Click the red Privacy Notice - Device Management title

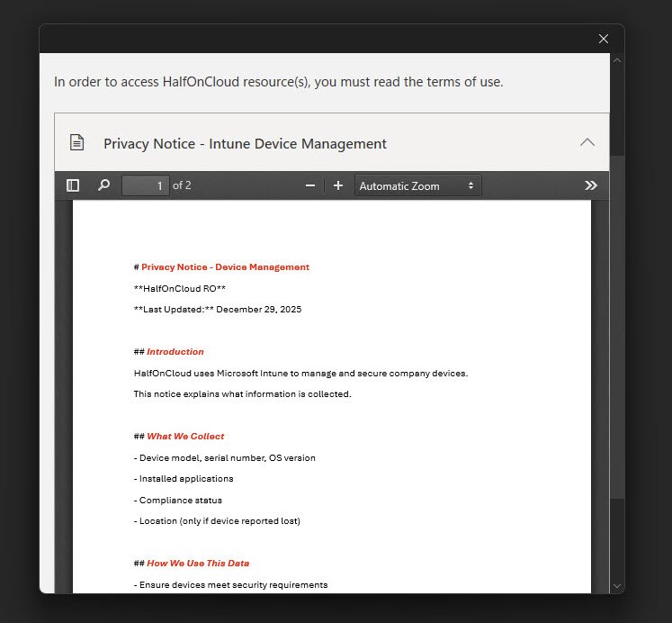pyautogui.click(x=225, y=267)
